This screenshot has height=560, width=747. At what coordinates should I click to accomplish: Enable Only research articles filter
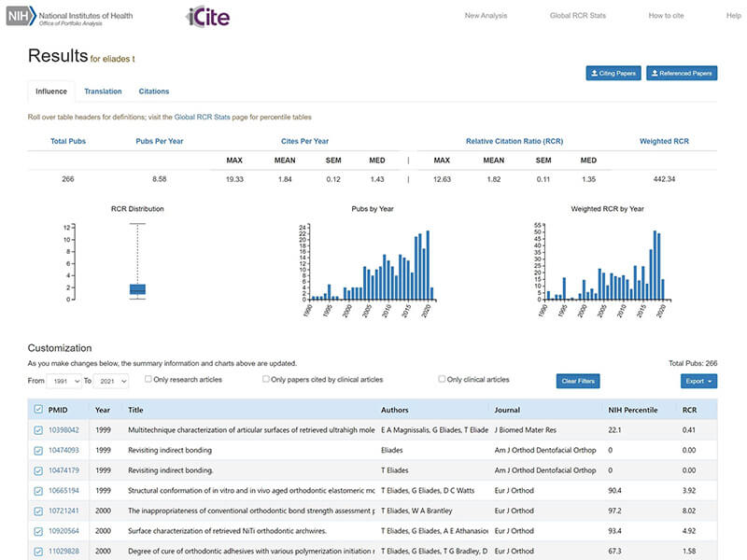(149, 380)
